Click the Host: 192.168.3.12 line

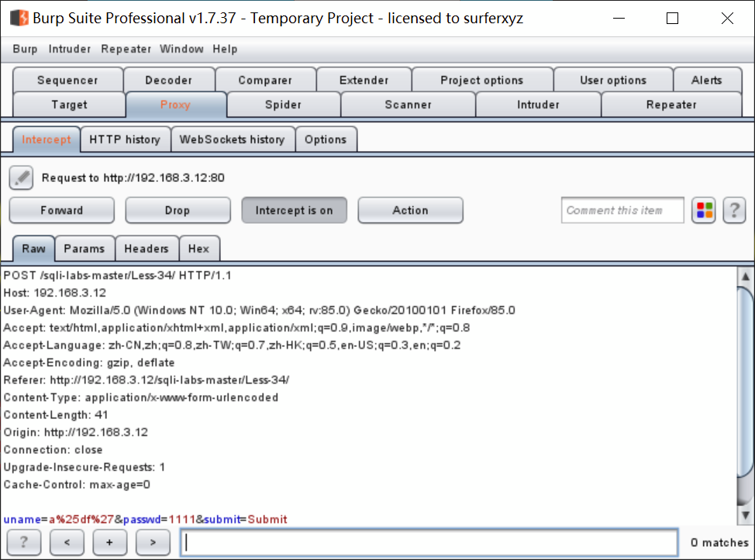55,293
